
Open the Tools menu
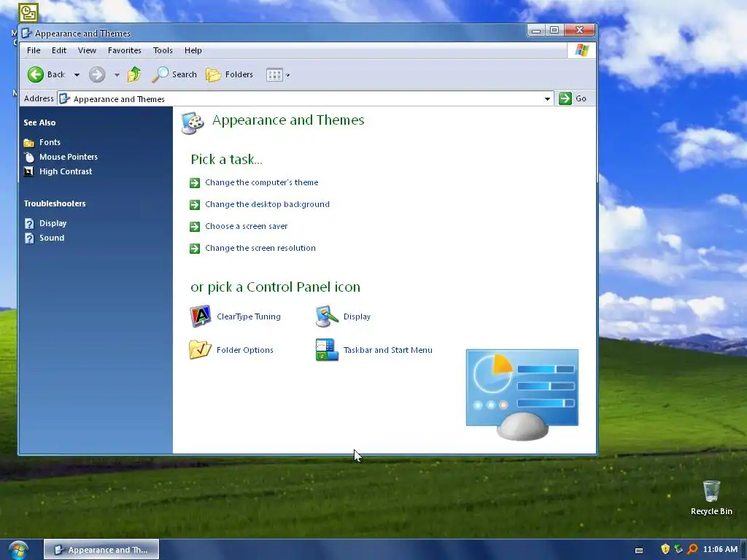[x=163, y=50]
